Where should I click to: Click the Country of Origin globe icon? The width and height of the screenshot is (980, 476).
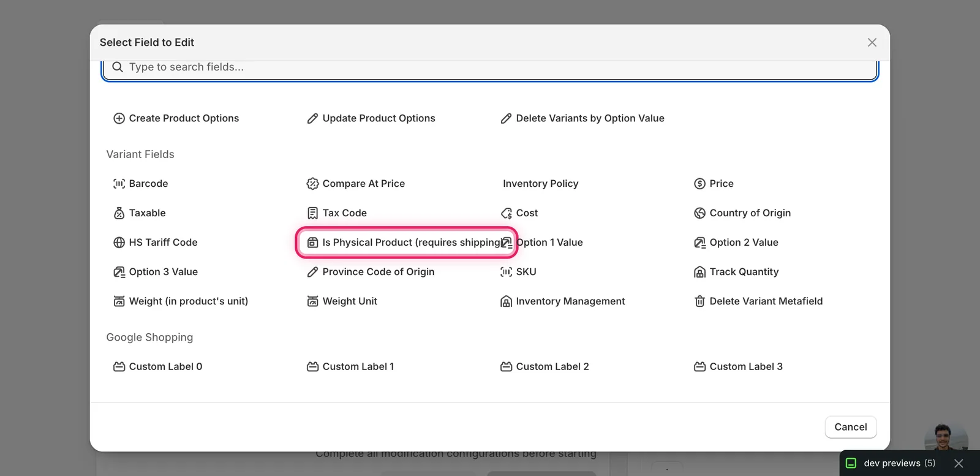tap(699, 213)
